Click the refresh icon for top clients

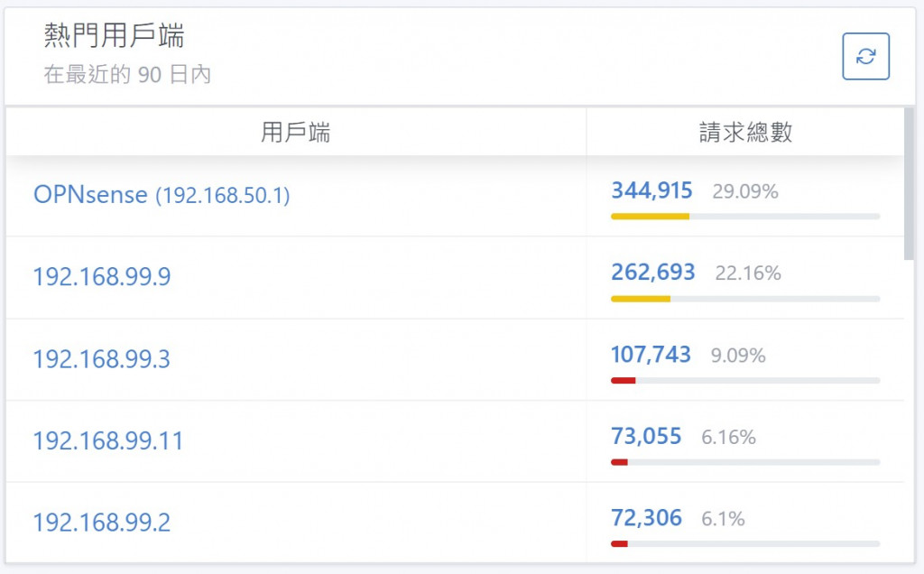click(865, 57)
